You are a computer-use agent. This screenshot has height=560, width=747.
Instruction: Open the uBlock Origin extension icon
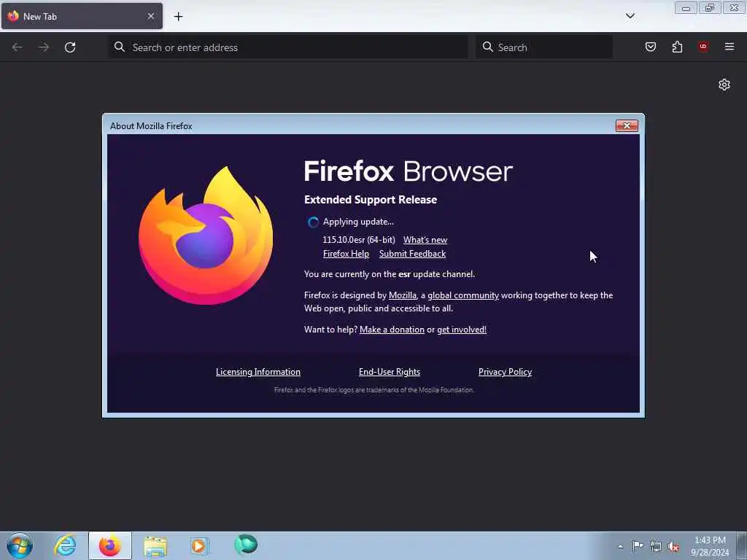click(x=703, y=47)
